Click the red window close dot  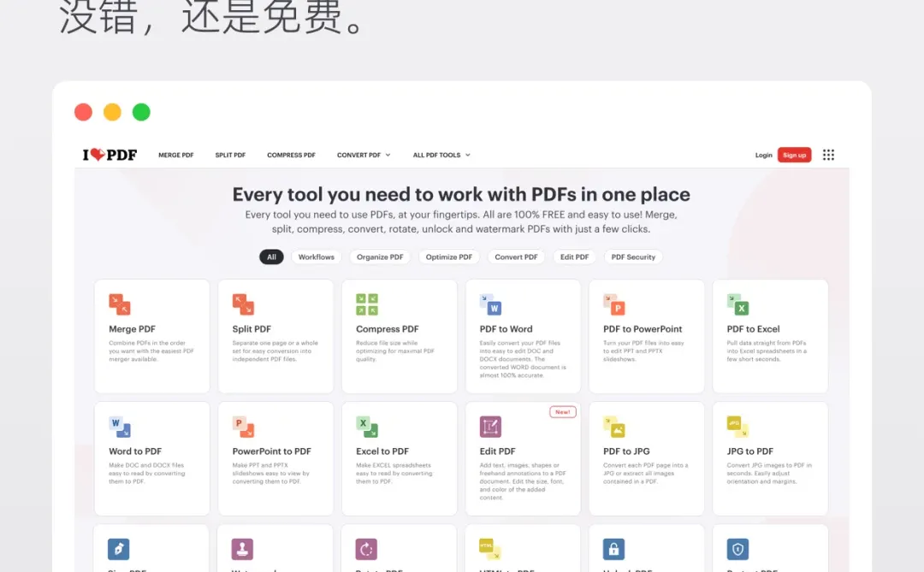click(83, 112)
